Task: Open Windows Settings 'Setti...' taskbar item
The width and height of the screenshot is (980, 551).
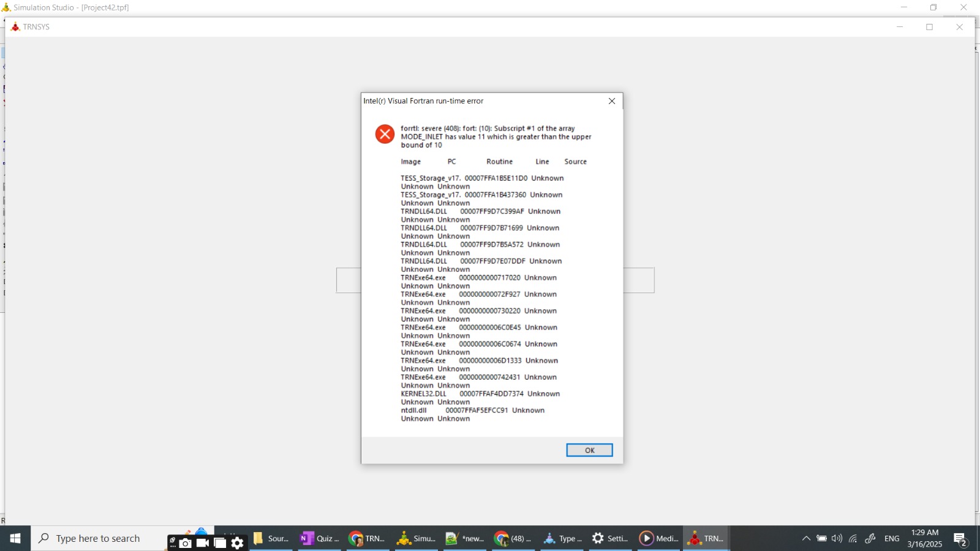Action: (611, 538)
